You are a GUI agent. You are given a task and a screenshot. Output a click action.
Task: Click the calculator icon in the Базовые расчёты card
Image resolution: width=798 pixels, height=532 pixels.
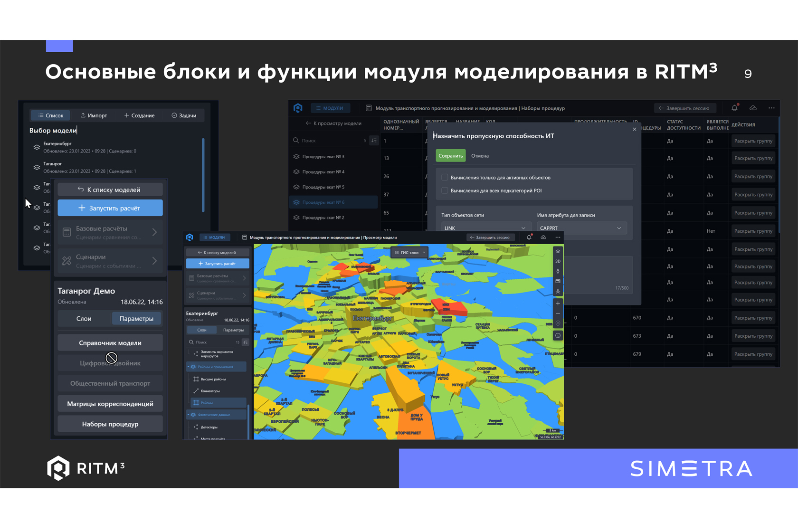[67, 232]
